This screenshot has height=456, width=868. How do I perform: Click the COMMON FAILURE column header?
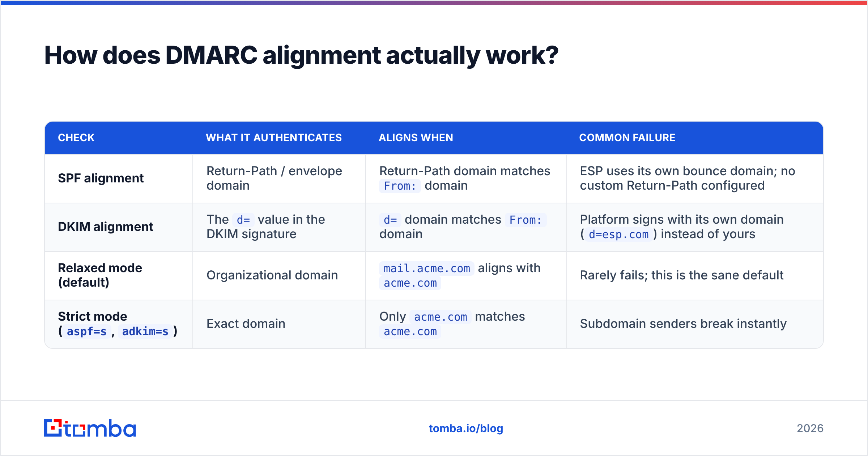tap(627, 138)
